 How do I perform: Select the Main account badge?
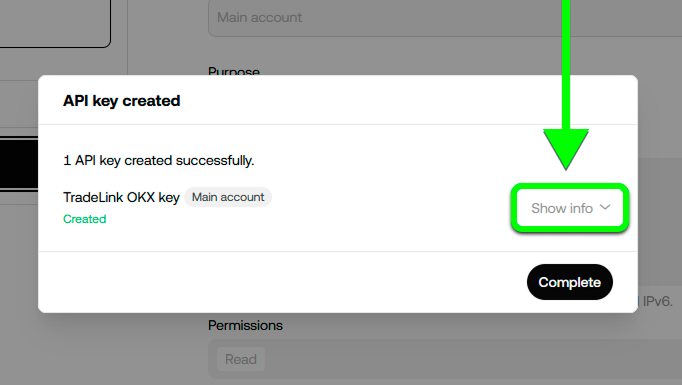pyautogui.click(x=228, y=197)
